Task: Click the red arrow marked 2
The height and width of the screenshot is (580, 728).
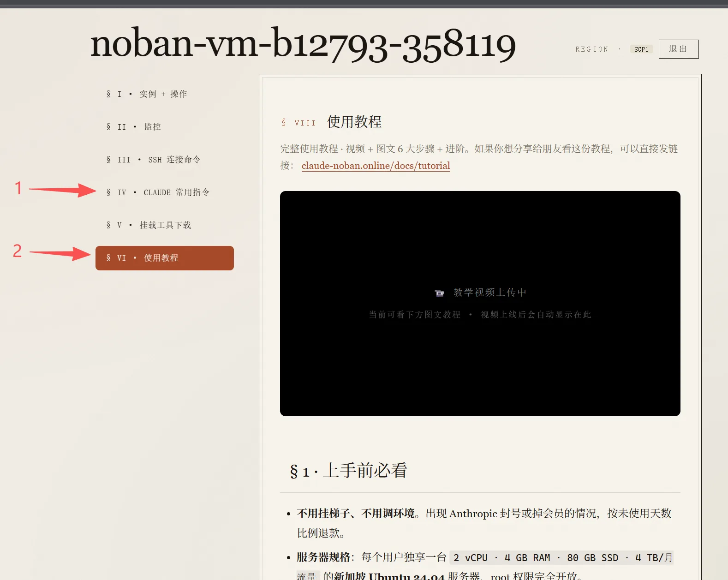Action: (60, 253)
